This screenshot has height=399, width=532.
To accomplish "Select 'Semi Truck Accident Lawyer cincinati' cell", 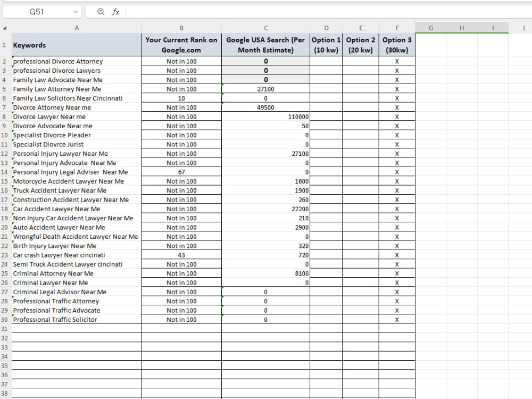I will point(77,264).
